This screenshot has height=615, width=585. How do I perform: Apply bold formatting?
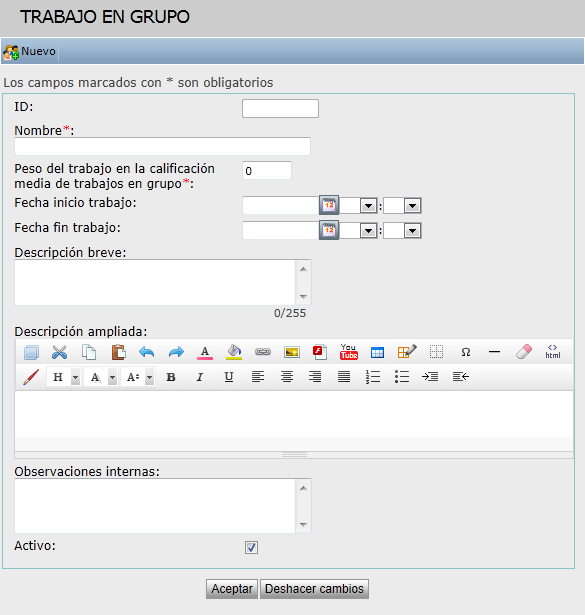(171, 377)
